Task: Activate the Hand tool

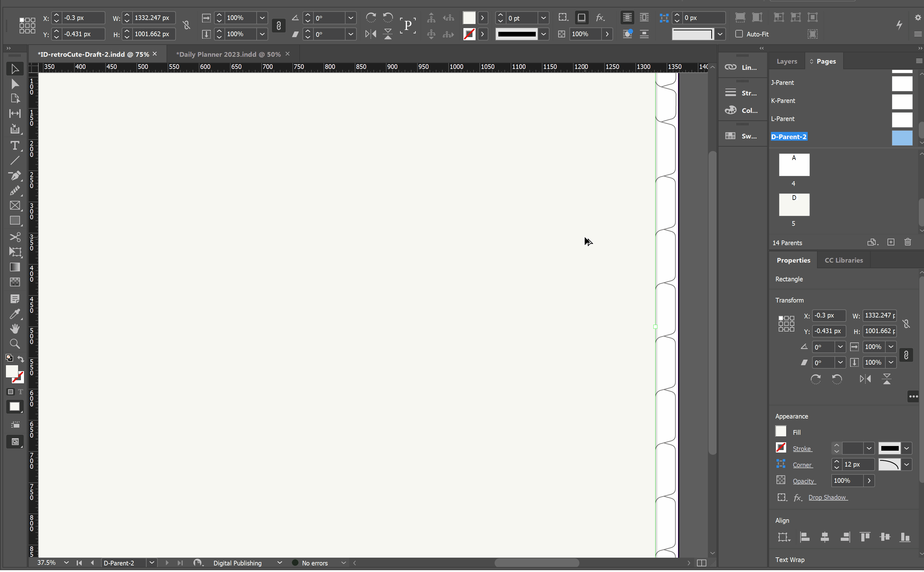Action: click(14, 329)
